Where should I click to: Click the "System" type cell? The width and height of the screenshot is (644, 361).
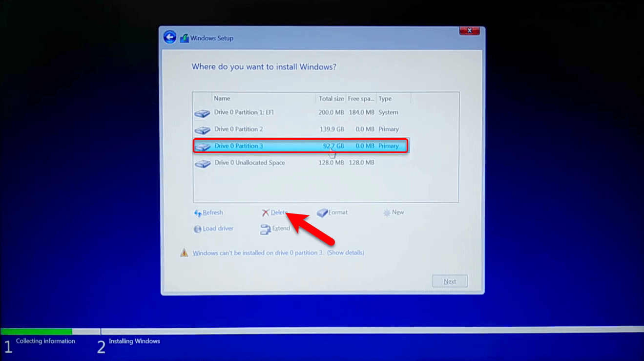[x=389, y=112]
